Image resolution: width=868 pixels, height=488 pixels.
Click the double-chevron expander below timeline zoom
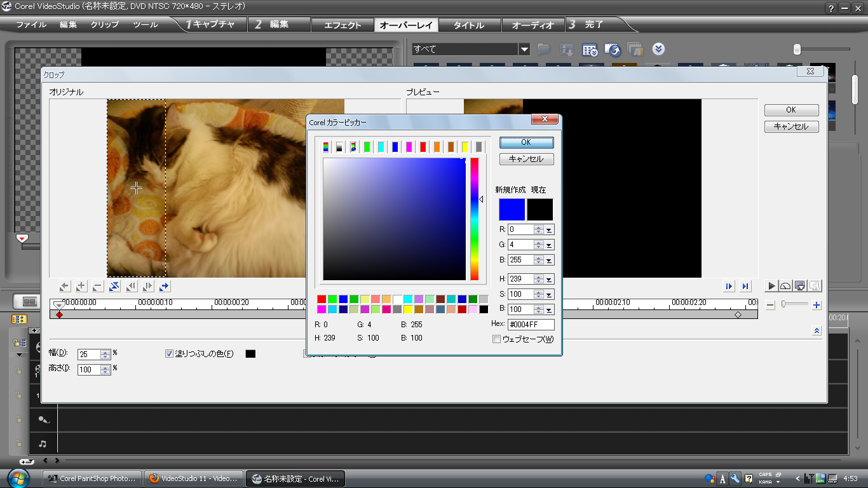click(x=817, y=330)
